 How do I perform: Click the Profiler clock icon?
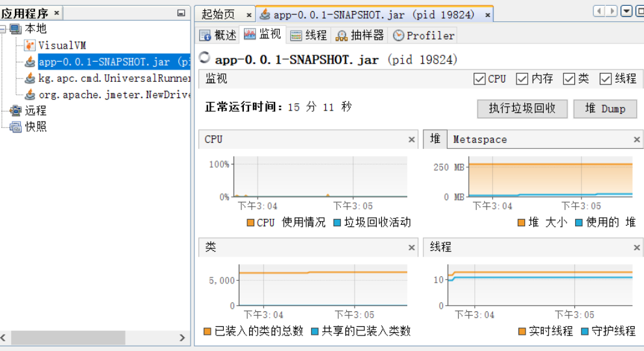point(398,36)
